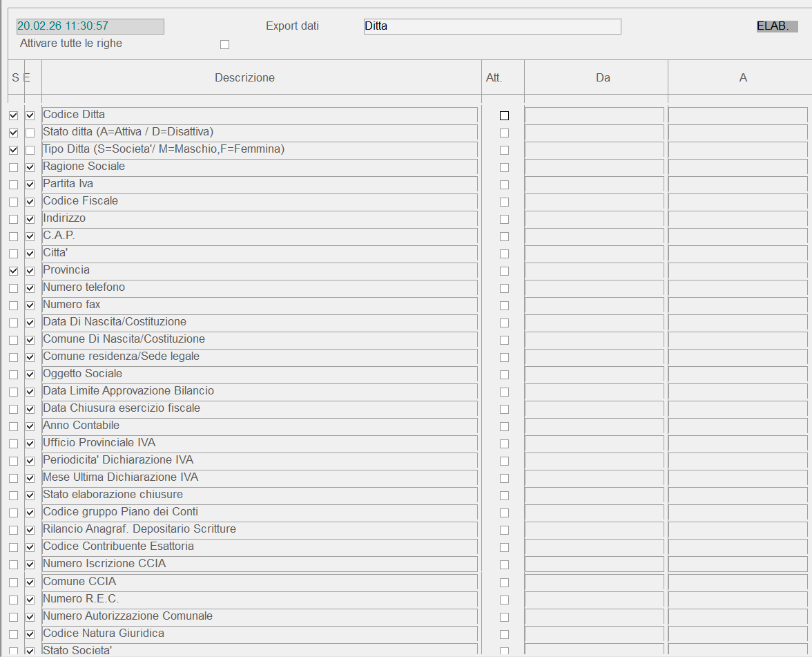812x657 pixels.
Task: Enable the 'Attivare tutte le righe' checkbox
Action: click(224, 45)
